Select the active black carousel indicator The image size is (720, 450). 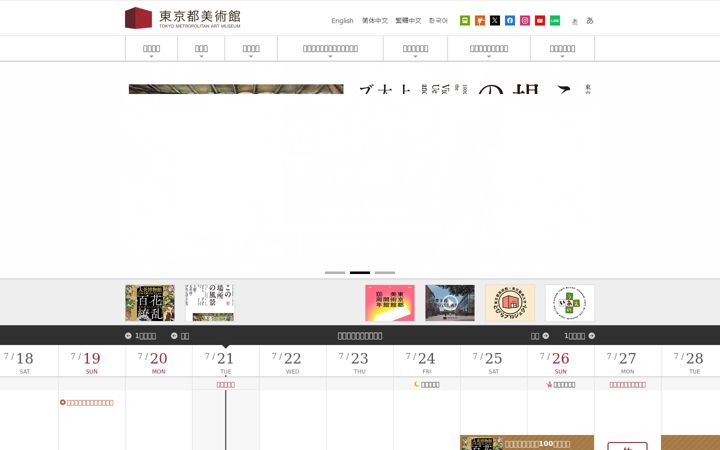point(360,272)
